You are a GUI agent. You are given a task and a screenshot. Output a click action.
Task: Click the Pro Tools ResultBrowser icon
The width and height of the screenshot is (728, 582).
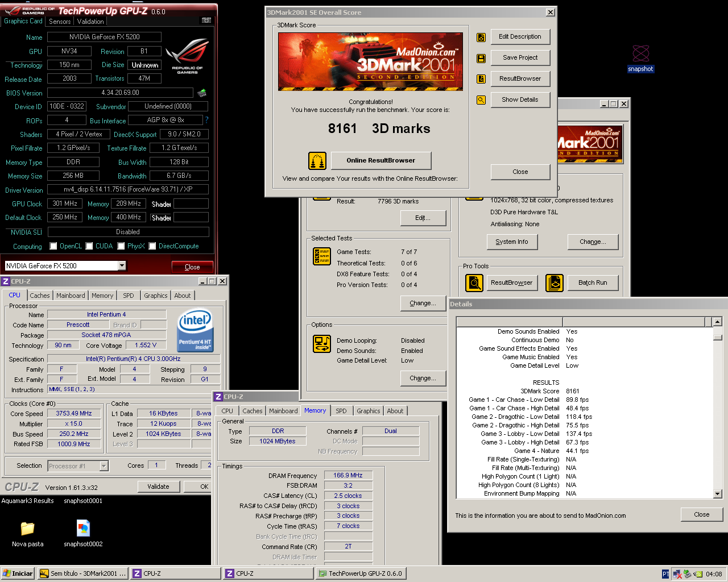click(474, 282)
